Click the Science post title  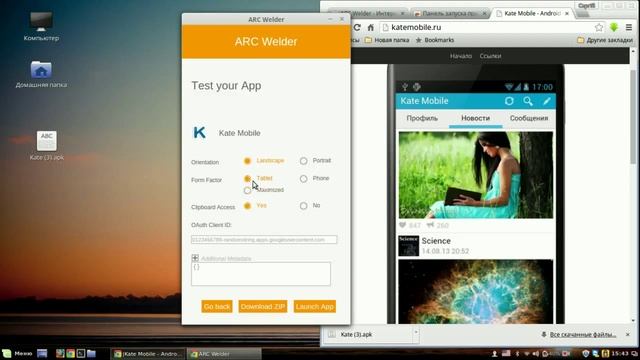pyautogui.click(x=436, y=241)
